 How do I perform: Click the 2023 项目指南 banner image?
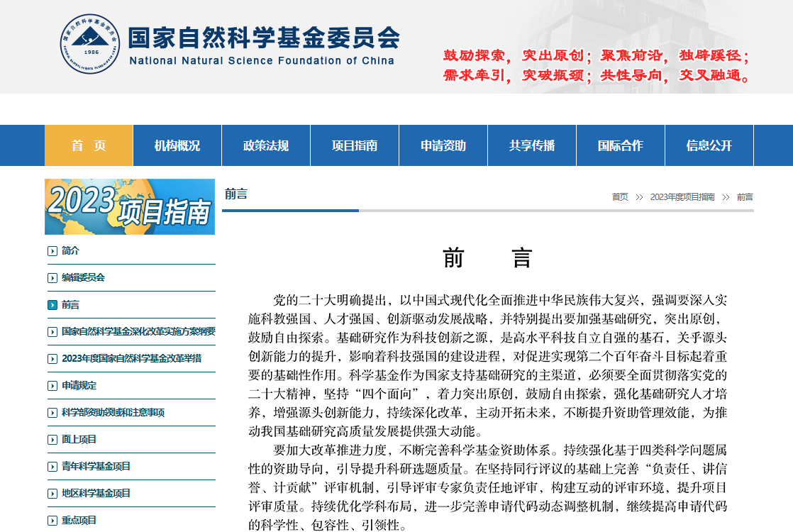[130, 206]
